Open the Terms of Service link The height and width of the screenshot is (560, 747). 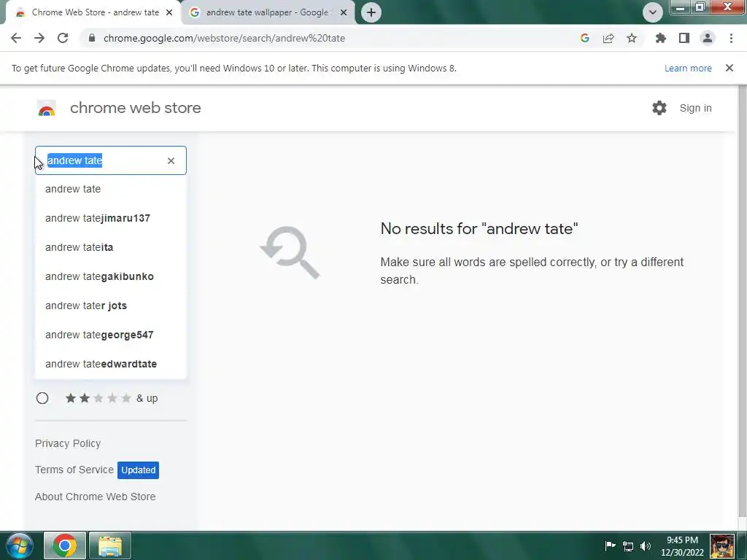click(x=74, y=470)
